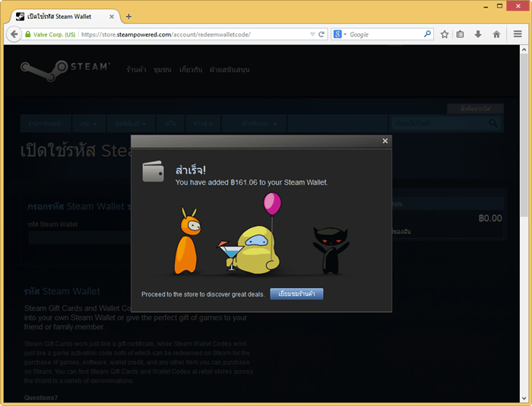Open the URL history dropdown arrow
This screenshot has height=406, width=532.
click(x=312, y=34)
